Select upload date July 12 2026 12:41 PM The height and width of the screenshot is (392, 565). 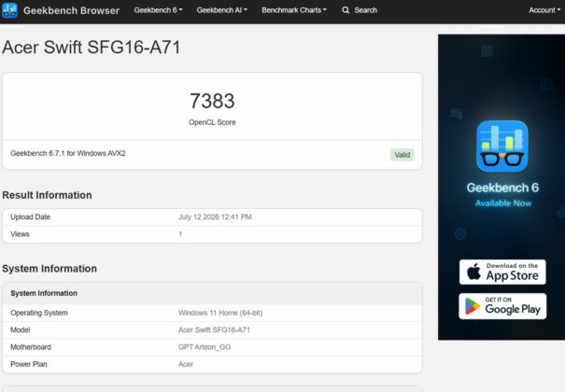[215, 217]
